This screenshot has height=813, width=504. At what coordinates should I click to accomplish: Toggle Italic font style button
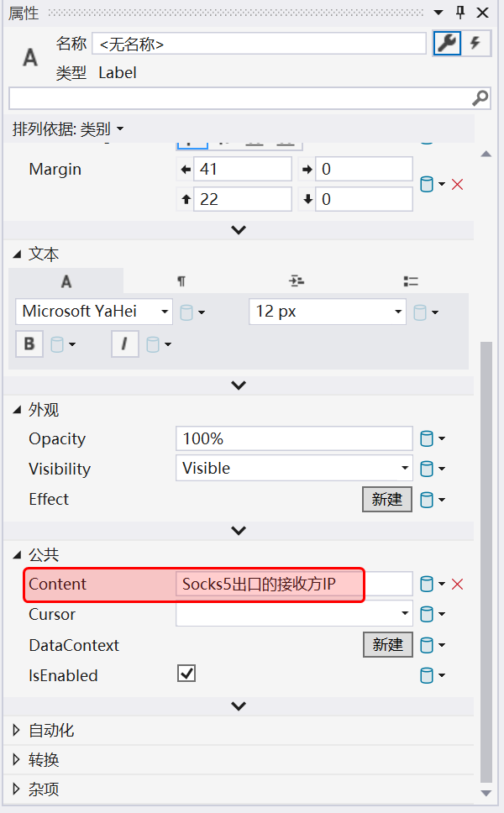[125, 344]
